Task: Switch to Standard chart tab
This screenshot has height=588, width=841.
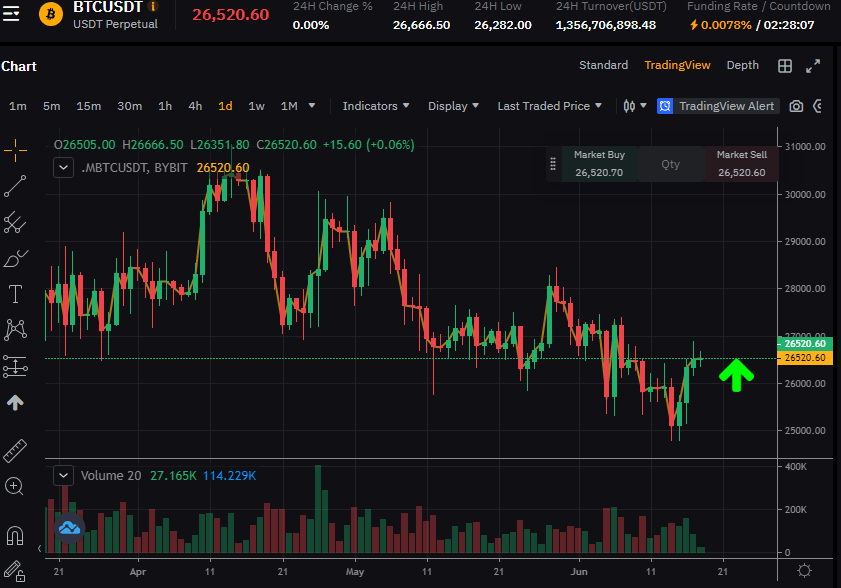Action: (x=603, y=65)
